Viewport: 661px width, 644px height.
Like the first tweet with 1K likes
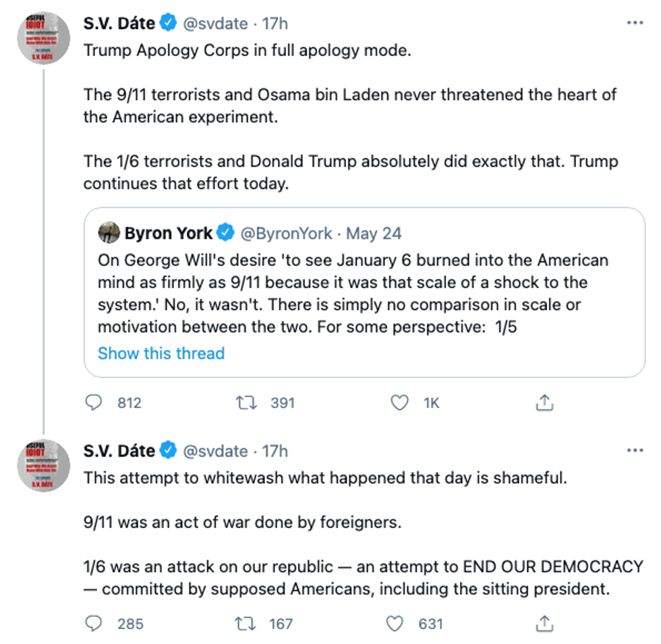click(x=400, y=403)
